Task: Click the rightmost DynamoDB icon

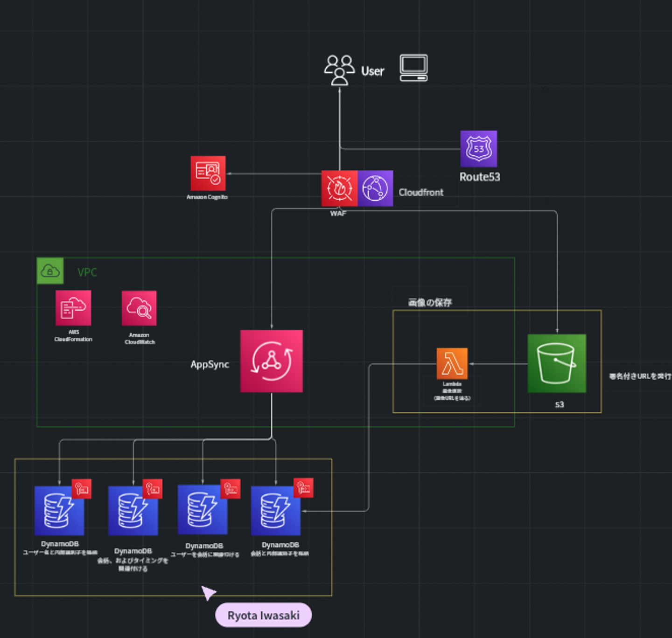Action: (x=275, y=511)
